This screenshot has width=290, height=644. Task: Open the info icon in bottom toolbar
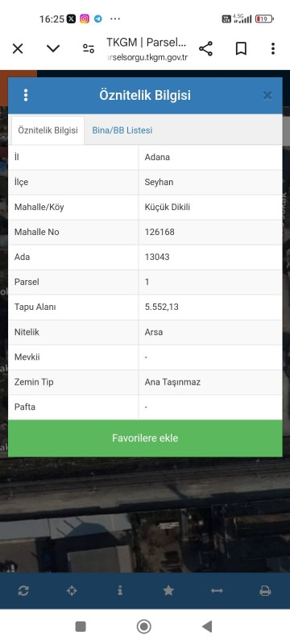pyautogui.click(x=120, y=591)
